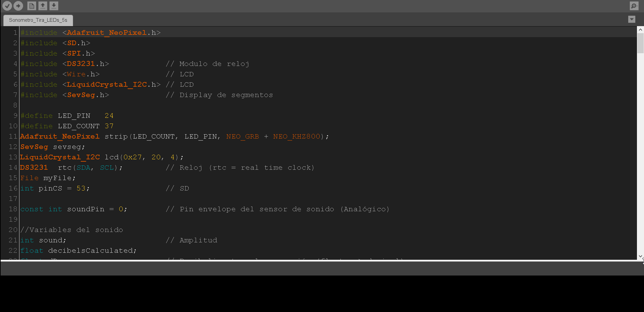Click the message console area below editor

click(322, 268)
